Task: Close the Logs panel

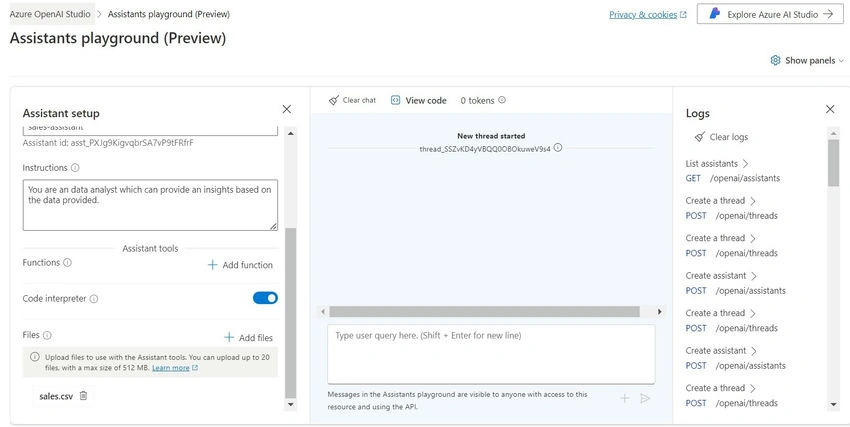Action: coord(830,109)
